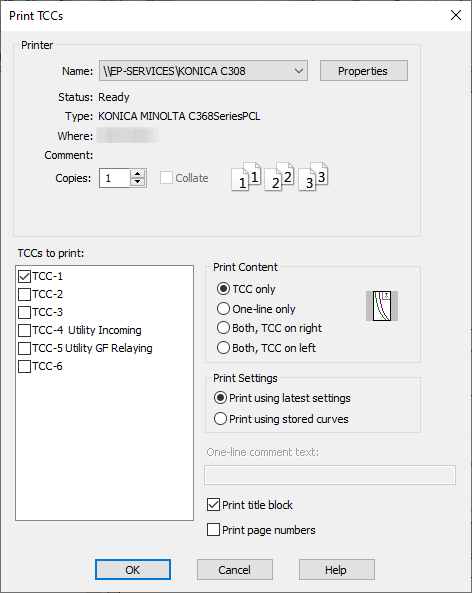Toggle the Print title block checkbox
The width and height of the screenshot is (472, 593).
pyautogui.click(x=213, y=505)
